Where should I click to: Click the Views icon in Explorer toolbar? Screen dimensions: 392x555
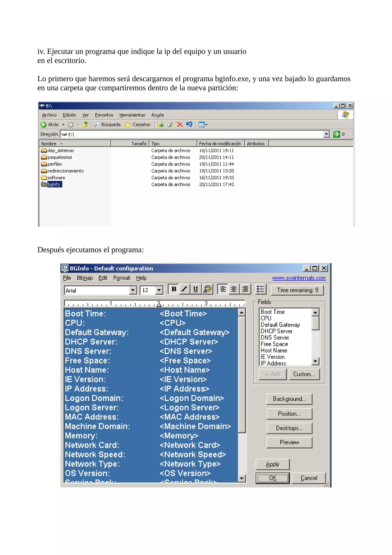pos(201,124)
